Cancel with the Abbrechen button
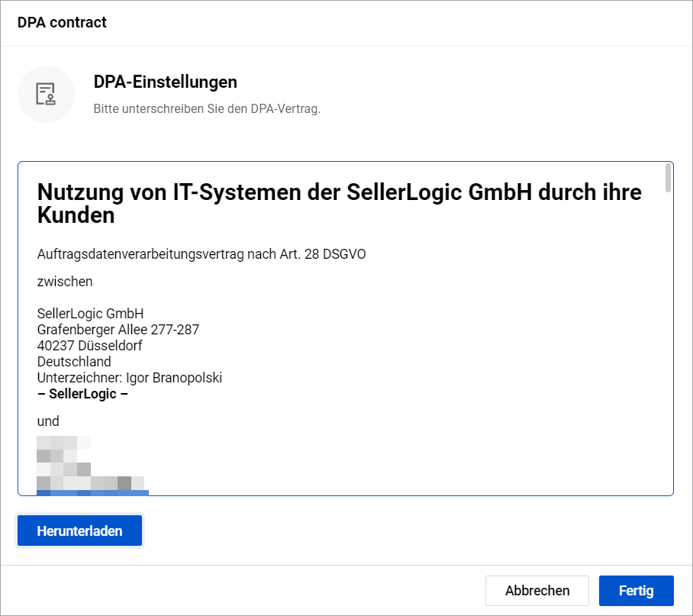Viewport: 693px width, 616px height. coord(537,590)
